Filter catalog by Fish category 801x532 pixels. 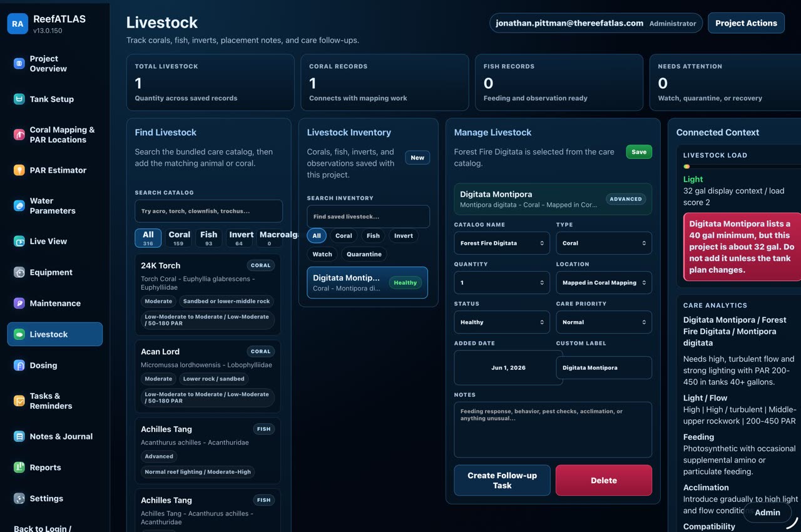click(x=209, y=238)
